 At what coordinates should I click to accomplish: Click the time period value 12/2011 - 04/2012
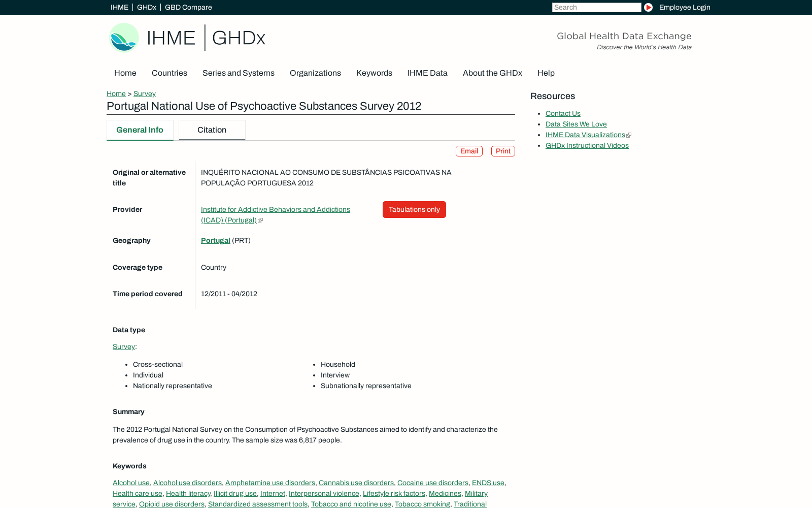click(x=229, y=294)
